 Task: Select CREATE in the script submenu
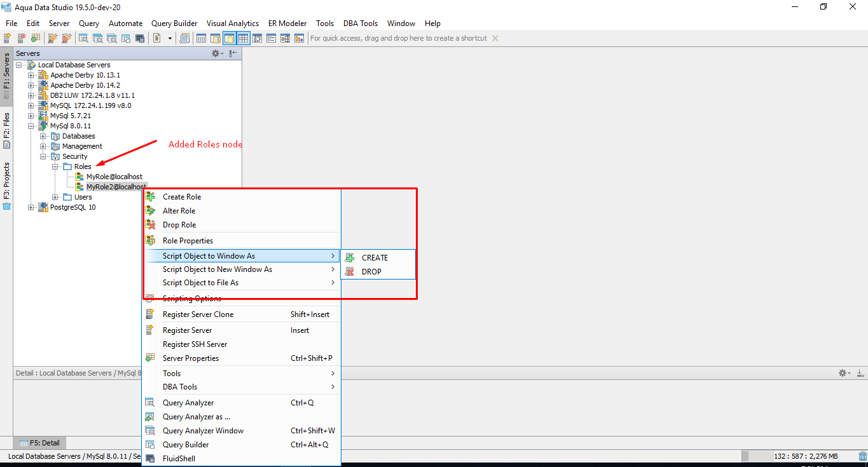(x=378, y=258)
